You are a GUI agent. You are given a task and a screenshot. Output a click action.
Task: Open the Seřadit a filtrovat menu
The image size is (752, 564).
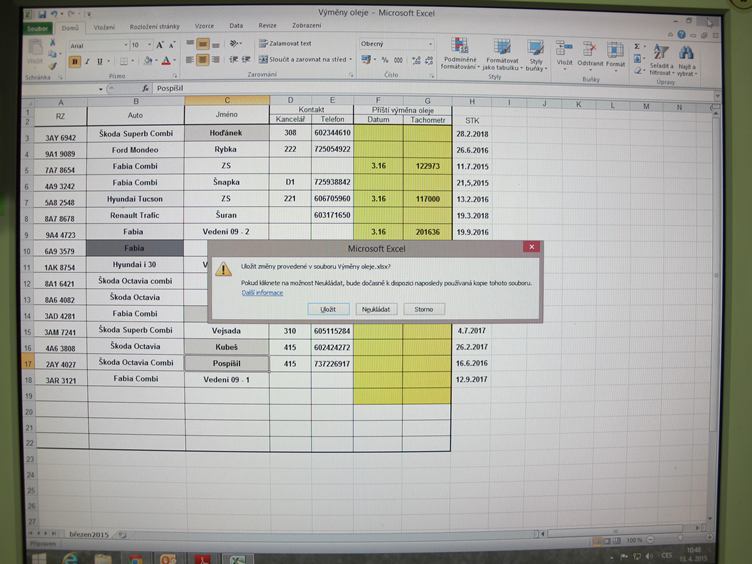(x=661, y=60)
